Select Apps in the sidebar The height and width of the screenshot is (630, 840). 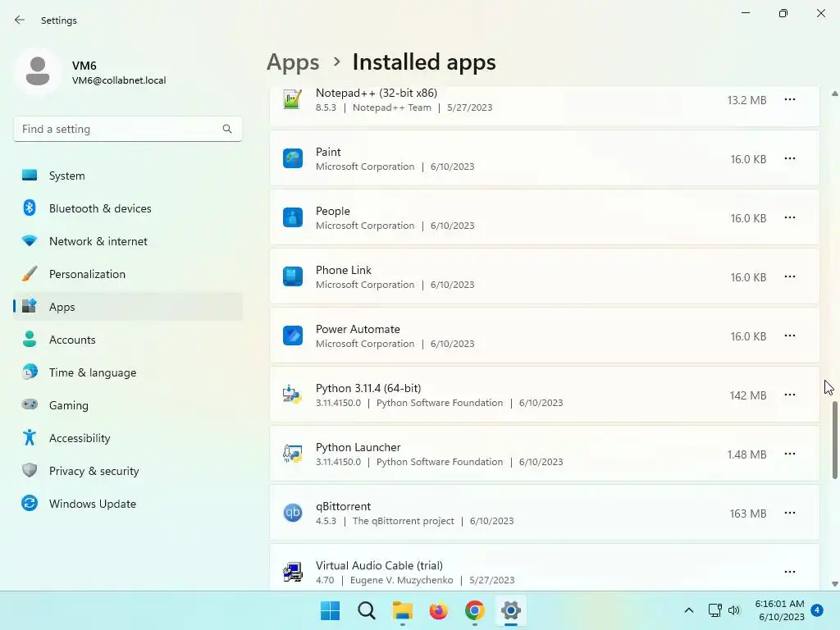click(128, 307)
